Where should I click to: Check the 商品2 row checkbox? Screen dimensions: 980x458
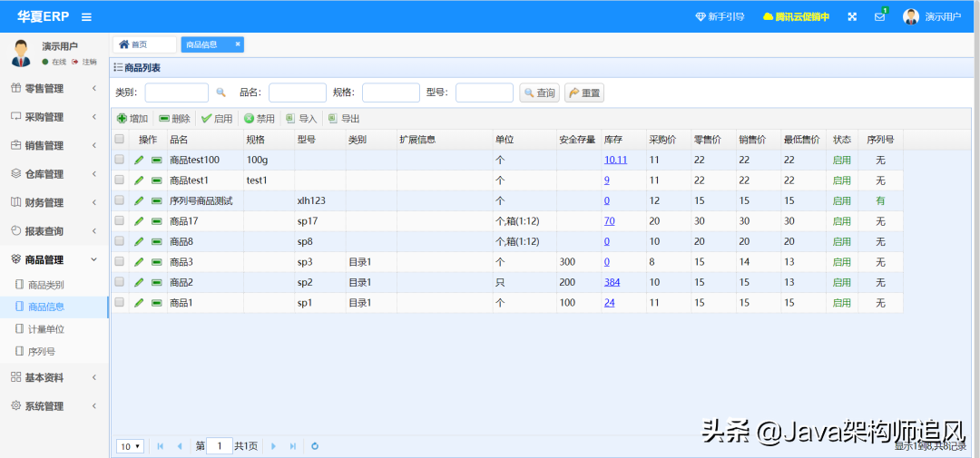(120, 282)
